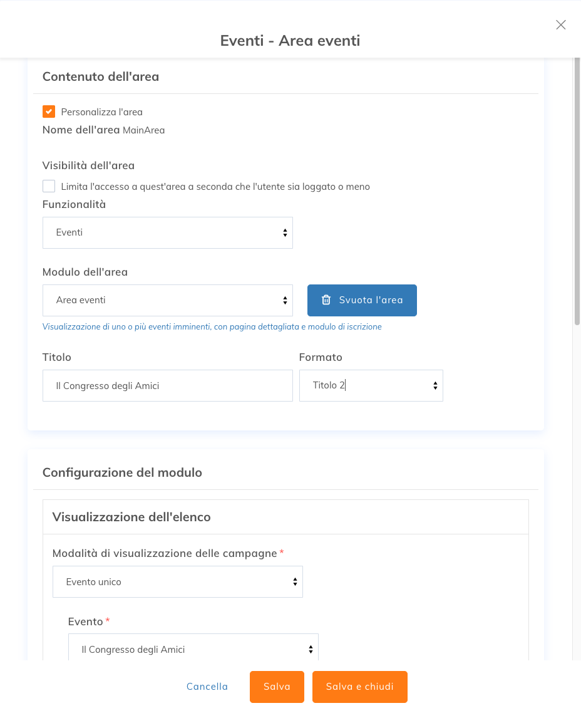Open Modalità di visualizzazione delle campagne dropdown

click(178, 582)
